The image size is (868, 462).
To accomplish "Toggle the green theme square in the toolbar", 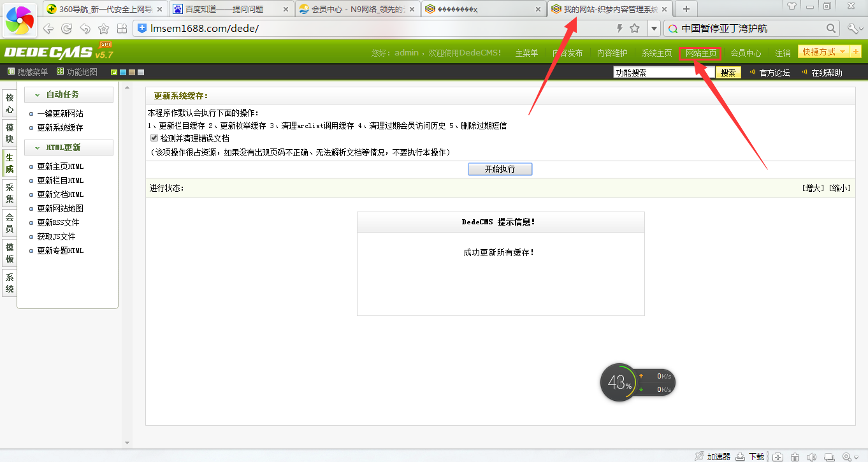I will [x=113, y=71].
